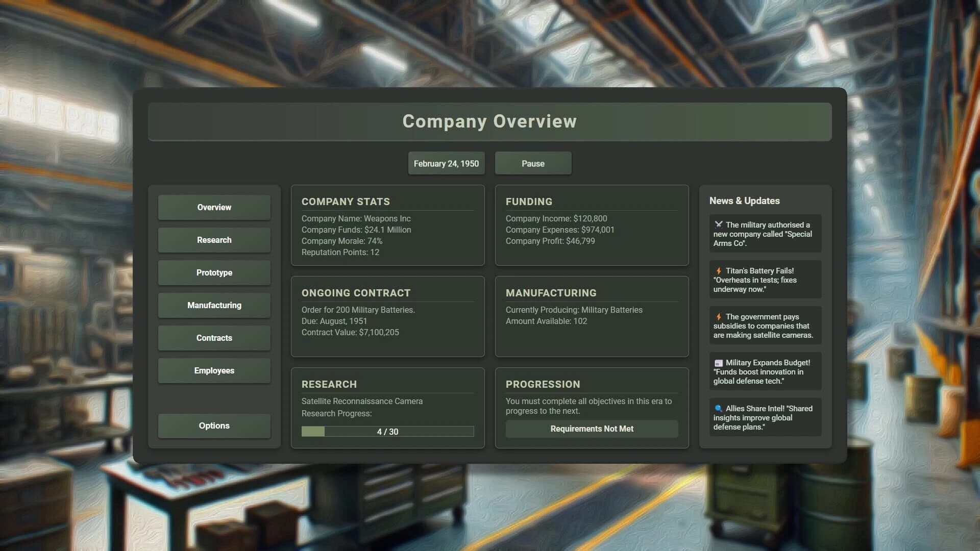
Task: Open the Titan's Battery Fails news item
Action: (765, 280)
